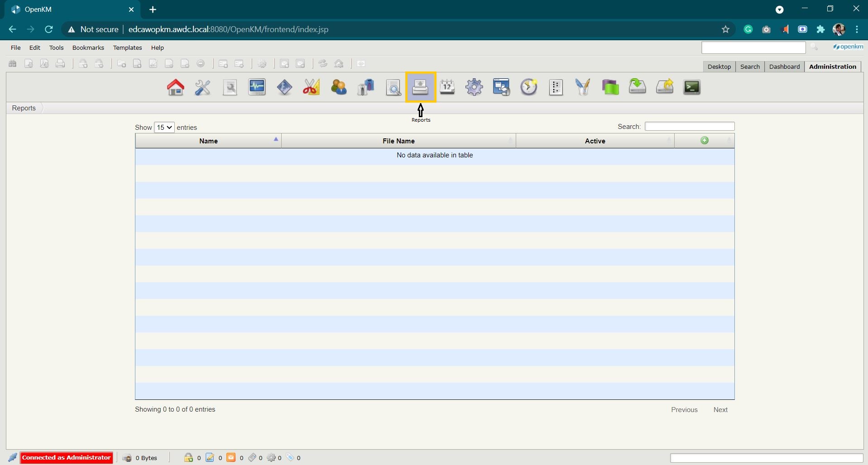Focus the table Search input field
Screen dimensions: 868x465
click(x=690, y=127)
